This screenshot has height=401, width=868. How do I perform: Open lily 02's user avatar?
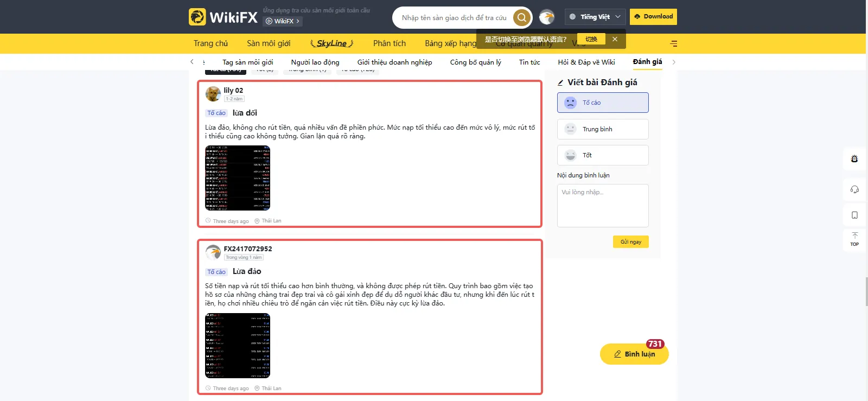[213, 94]
